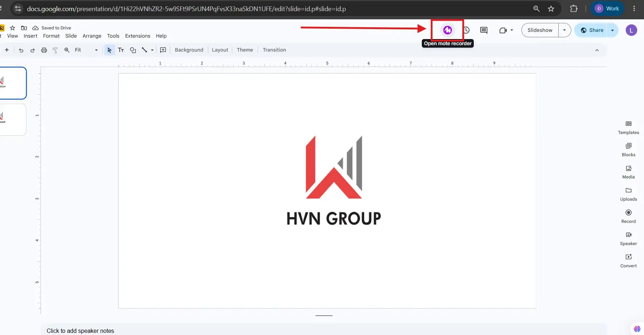Add a new slide with plus icon
Viewport: 644px width, 335px height.
(x=7, y=50)
